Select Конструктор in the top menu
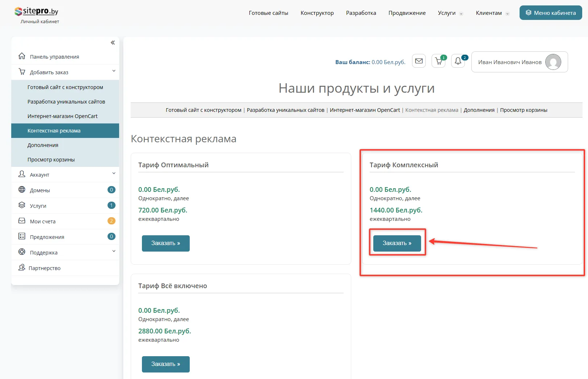Screen dimensions: 588x379 pyautogui.click(x=317, y=13)
